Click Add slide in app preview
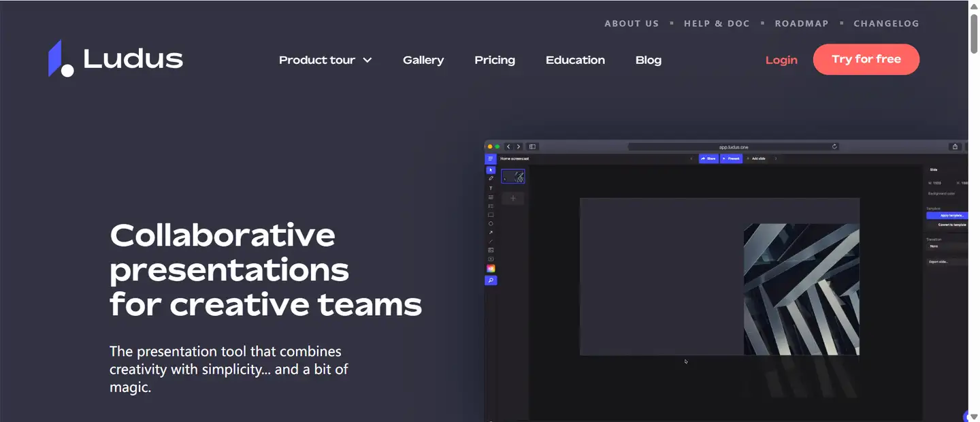Image resolution: width=980 pixels, height=422 pixels. click(x=756, y=159)
